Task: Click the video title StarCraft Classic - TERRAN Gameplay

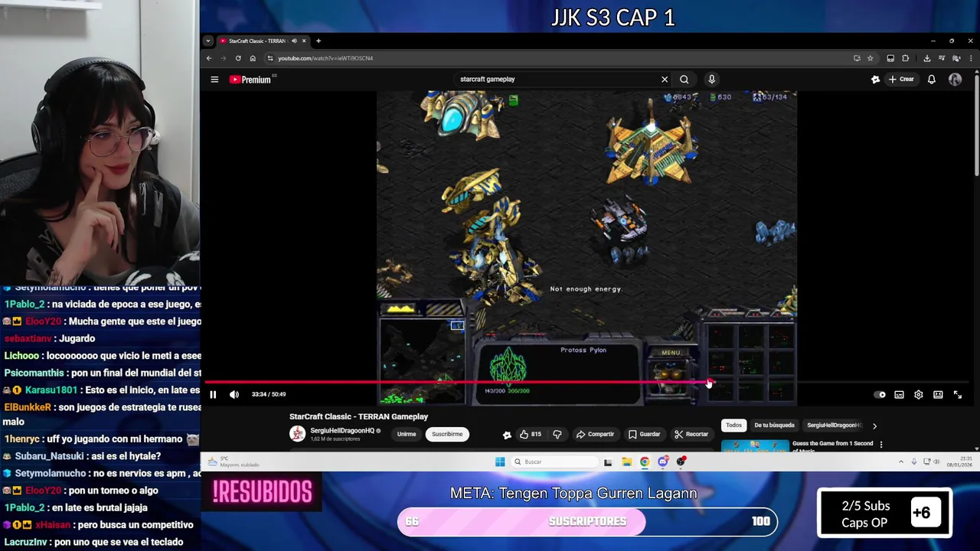Action: 358,417
